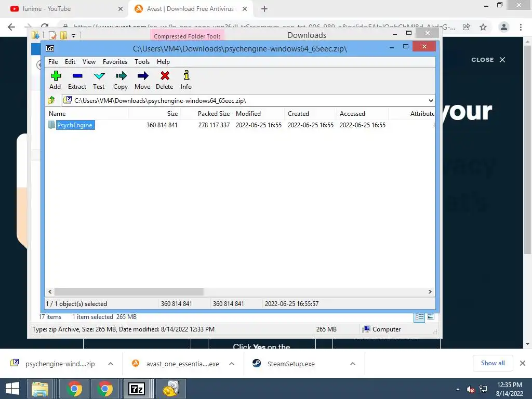This screenshot has height=399, width=532.
Task: Open the Favorites menu
Action: 115,62
